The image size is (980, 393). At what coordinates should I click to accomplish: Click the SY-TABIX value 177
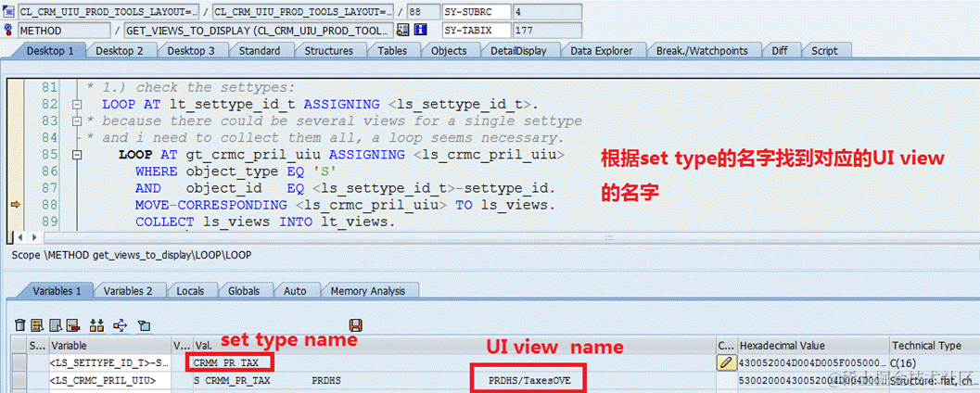[547, 30]
